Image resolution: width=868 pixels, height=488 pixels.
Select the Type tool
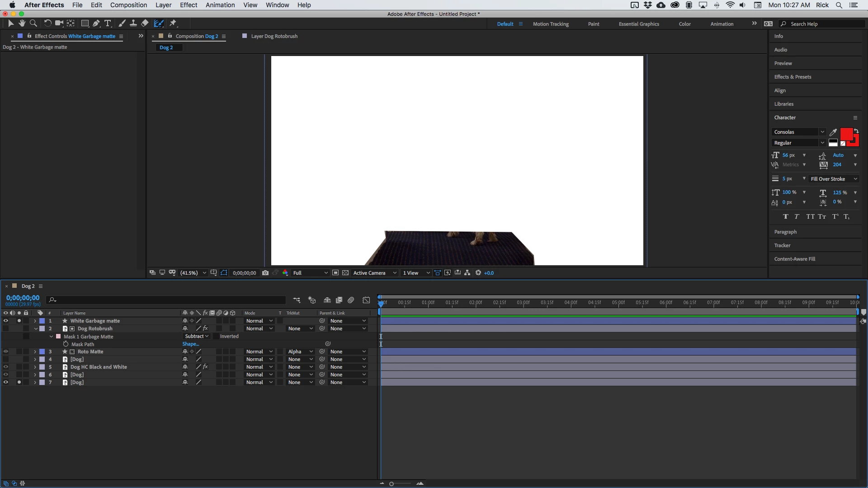point(108,23)
